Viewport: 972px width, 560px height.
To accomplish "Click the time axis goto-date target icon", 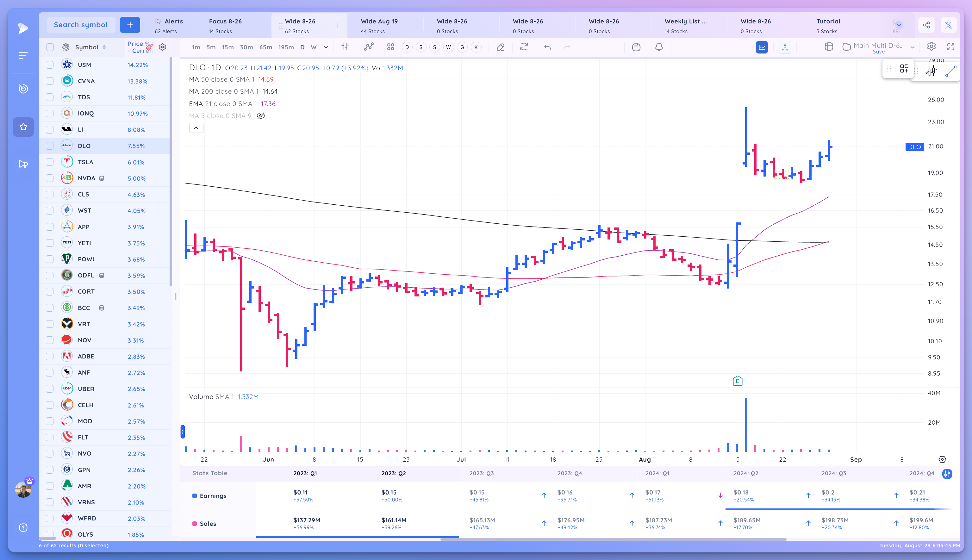I will coord(942,459).
